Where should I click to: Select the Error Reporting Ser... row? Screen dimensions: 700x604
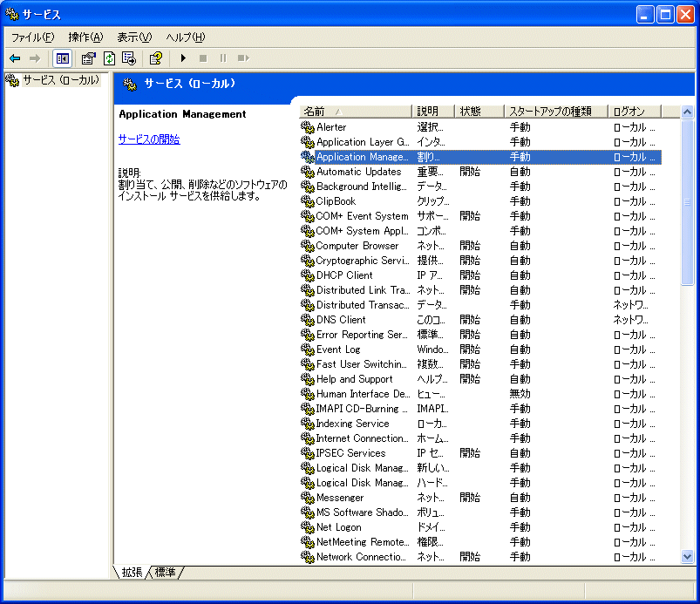480,335
